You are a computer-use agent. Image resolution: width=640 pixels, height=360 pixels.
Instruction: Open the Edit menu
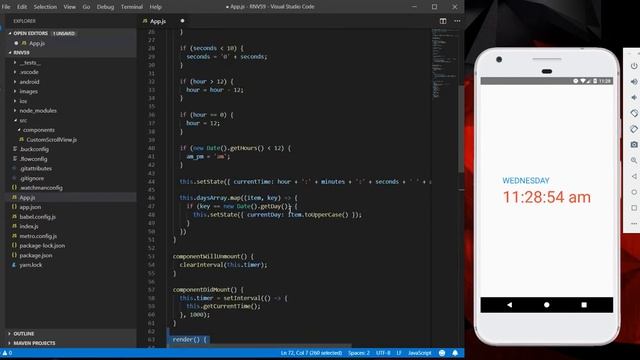[x=22, y=7]
